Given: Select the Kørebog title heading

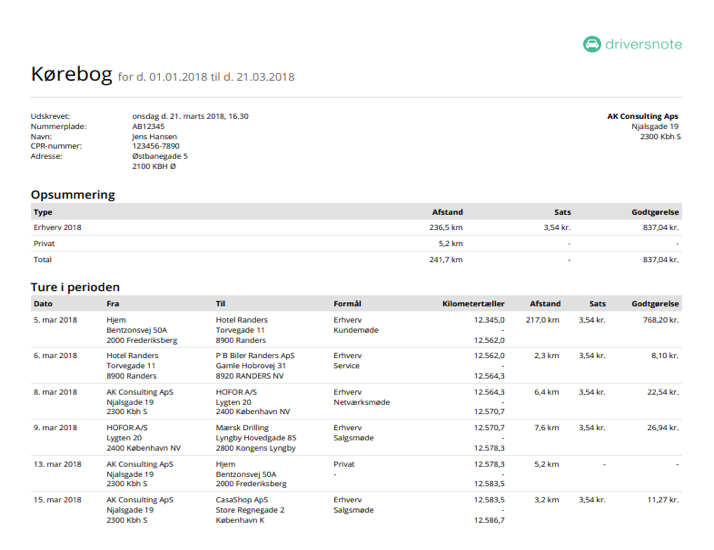Looking at the screenshot, I should (x=71, y=74).
